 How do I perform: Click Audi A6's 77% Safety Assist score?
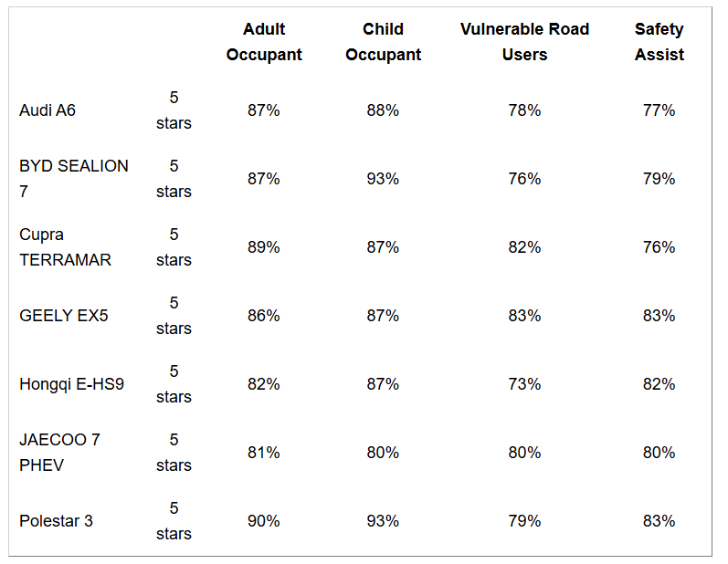(659, 110)
